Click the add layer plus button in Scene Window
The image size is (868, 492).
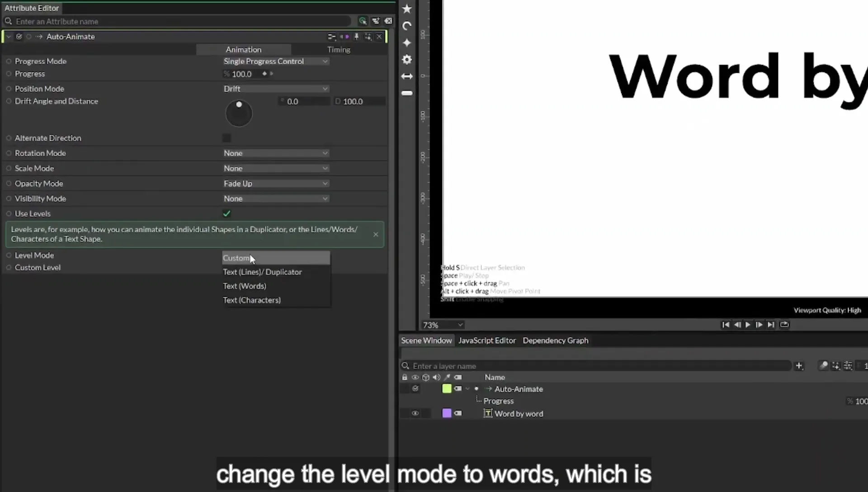799,366
